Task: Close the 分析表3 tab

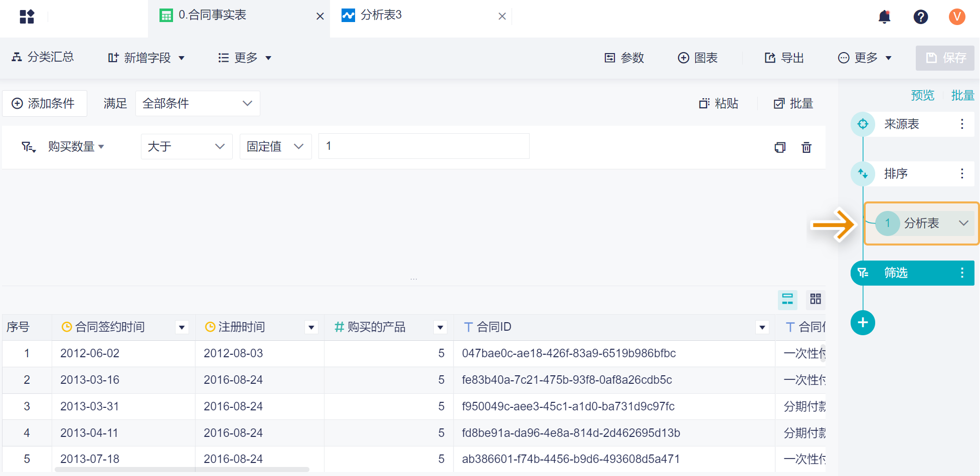Action: point(502,17)
